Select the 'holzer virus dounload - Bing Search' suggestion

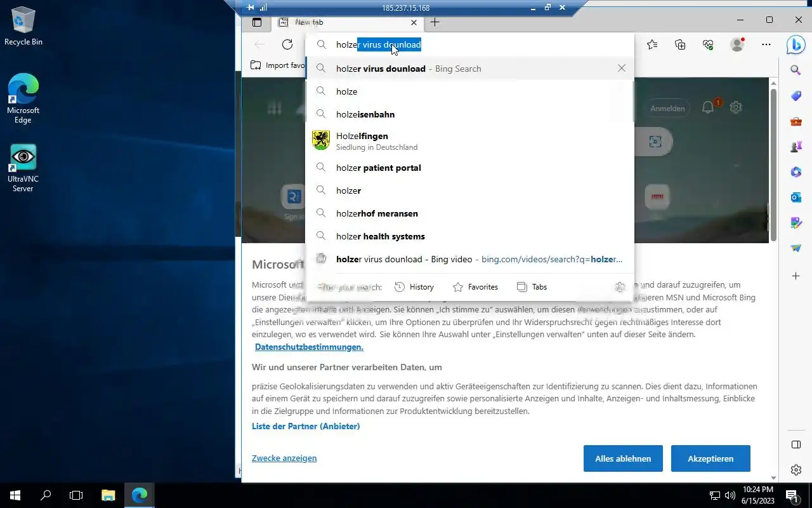pyautogui.click(x=469, y=69)
